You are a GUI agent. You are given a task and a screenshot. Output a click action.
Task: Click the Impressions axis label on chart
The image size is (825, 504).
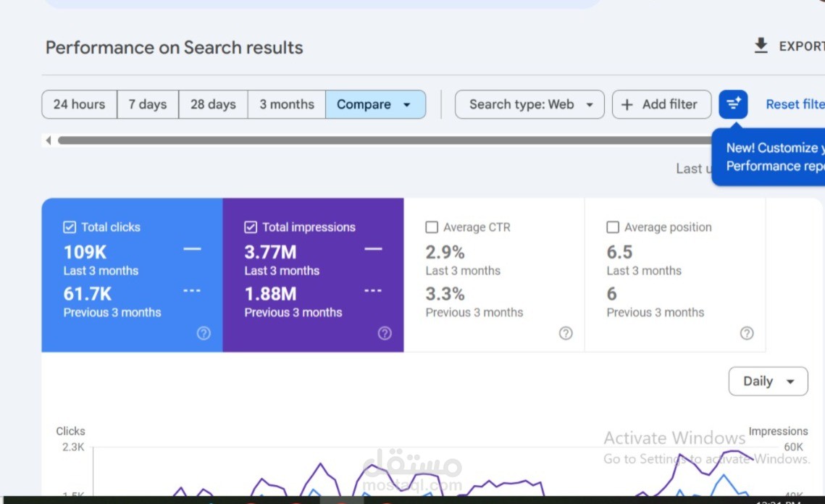click(x=778, y=431)
